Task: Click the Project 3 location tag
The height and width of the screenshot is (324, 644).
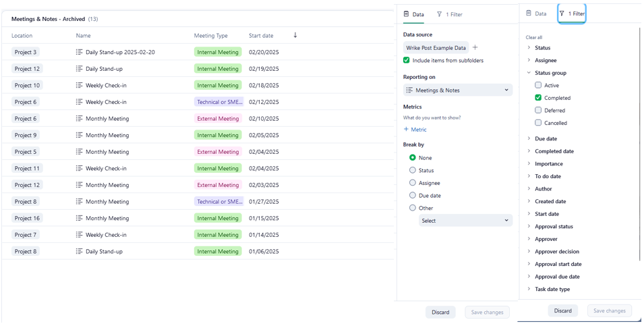Action: (26, 52)
